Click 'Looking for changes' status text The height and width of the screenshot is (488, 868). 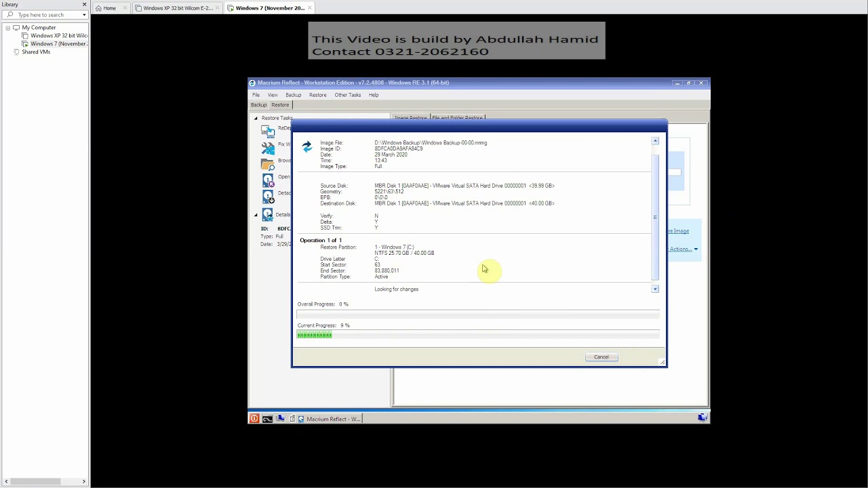[x=397, y=289]
